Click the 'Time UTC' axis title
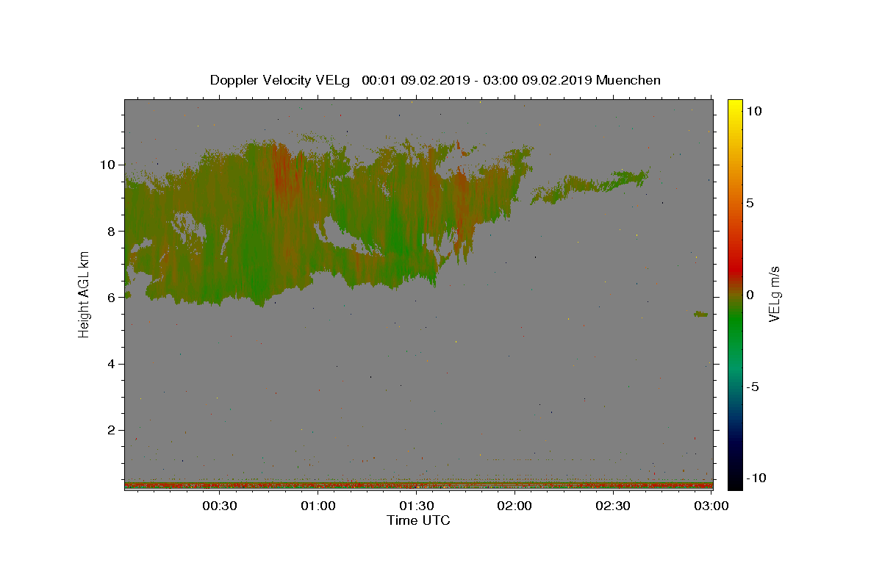Viewport: 882px width, 588px height. pos(418,520)
